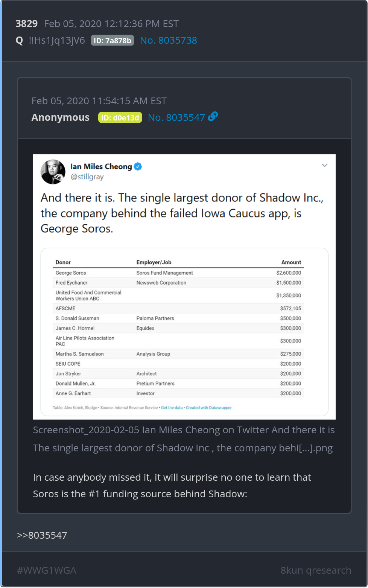Click the blue verified badge next to Ian Miles Cheong
Viewport: 368px width, 588px height.
(x=138, y=166)
